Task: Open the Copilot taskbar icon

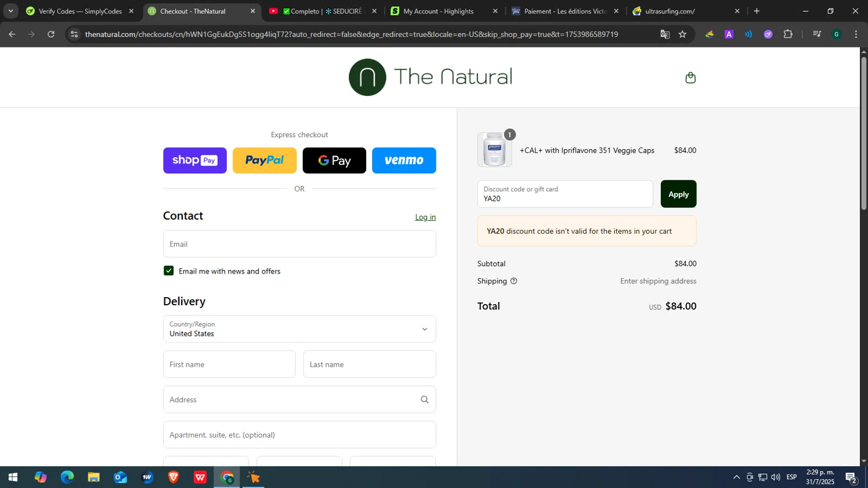Action: pos(41,478)
